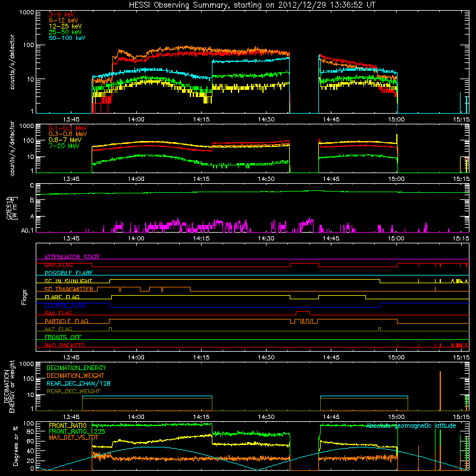
Task: Click the AAZ_FLAG label
Action: pos(58,329)
